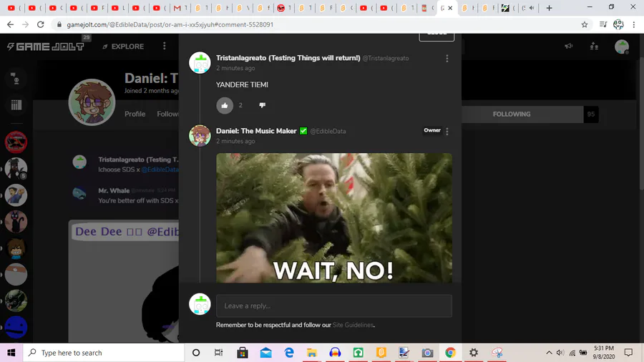644x362 pixels.
Task: Open Daniel's large profile avatar
Action: pyautogui.click(x=92, y=102)
